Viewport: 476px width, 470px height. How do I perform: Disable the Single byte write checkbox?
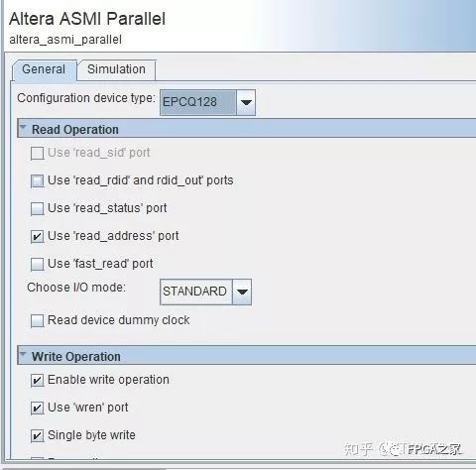[x=37, y=436]
